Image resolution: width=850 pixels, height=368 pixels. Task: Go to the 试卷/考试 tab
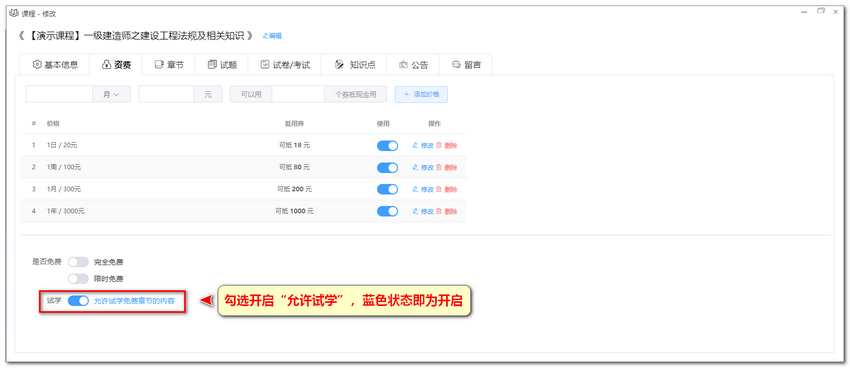tap(285, 64)
